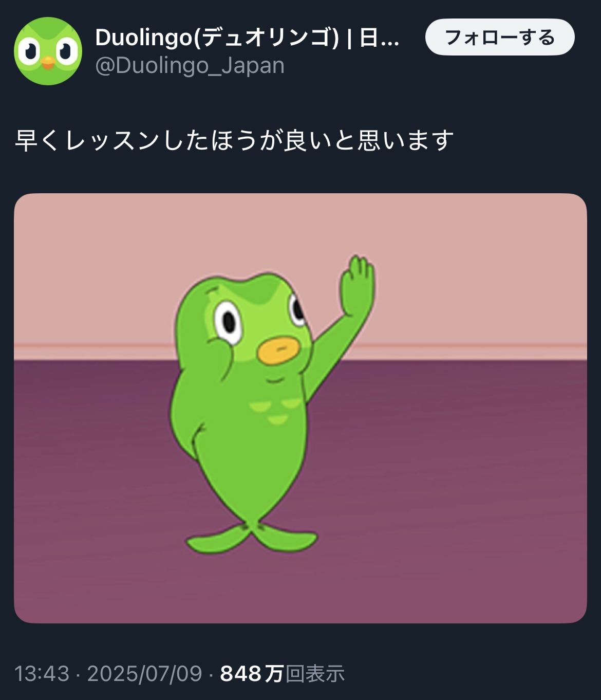601x700 pixels.
Task: Tap the フォローする follow button
Action: [x=500, y=37]
